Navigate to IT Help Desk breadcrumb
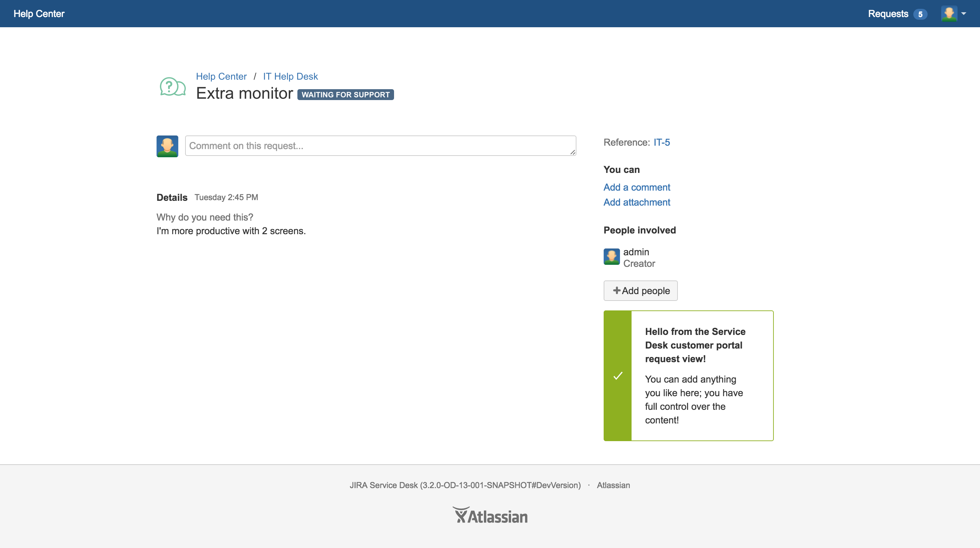980x548 pixels. pos(290,77)
